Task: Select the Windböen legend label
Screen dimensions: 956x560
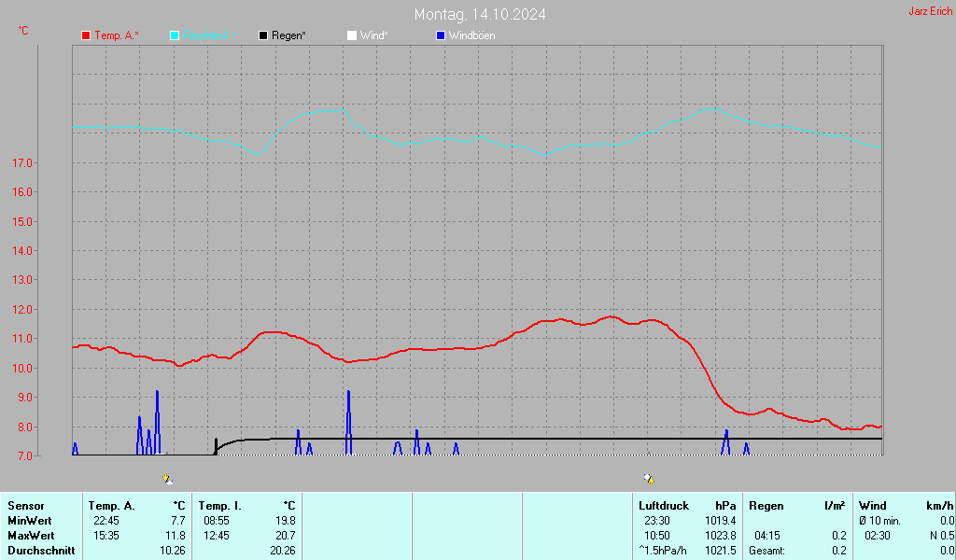Action: [x=472, y=35]
